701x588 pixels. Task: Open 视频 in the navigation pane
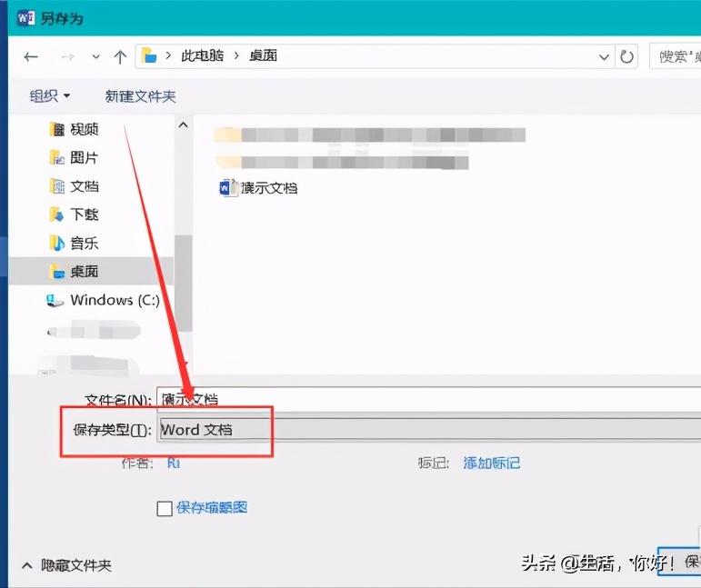click(x=74, y=129)
